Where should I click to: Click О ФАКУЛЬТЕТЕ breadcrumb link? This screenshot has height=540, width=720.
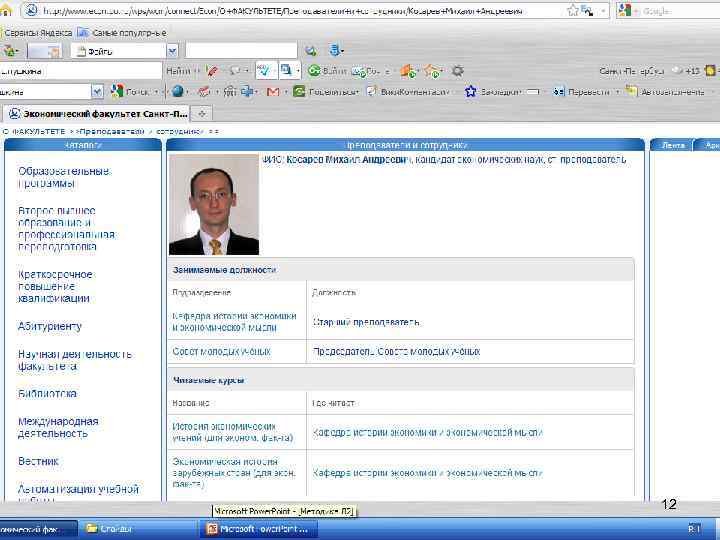34,132
